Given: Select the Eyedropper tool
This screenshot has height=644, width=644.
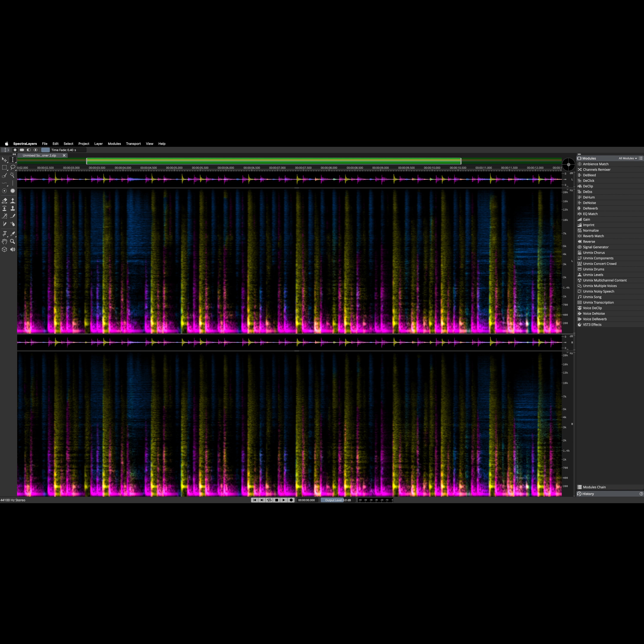Looking at the screenshot, I should (x=13, y=234).
